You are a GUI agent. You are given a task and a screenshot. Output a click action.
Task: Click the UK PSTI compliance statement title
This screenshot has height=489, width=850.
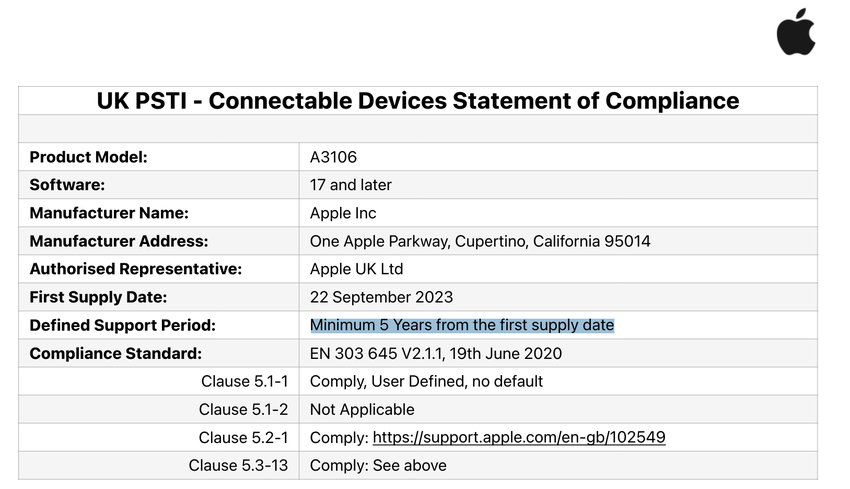point(418,100)
